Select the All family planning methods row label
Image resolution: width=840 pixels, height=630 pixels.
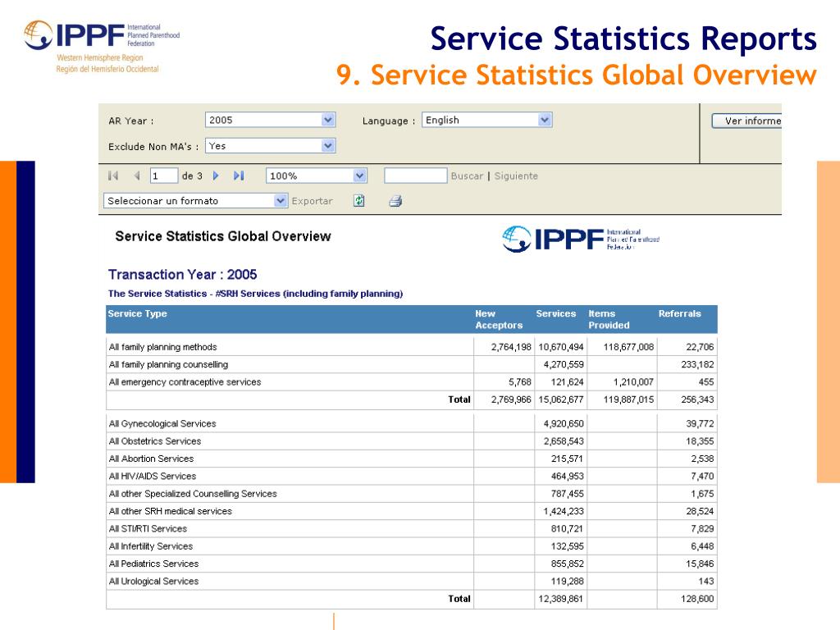pos(163,347)
